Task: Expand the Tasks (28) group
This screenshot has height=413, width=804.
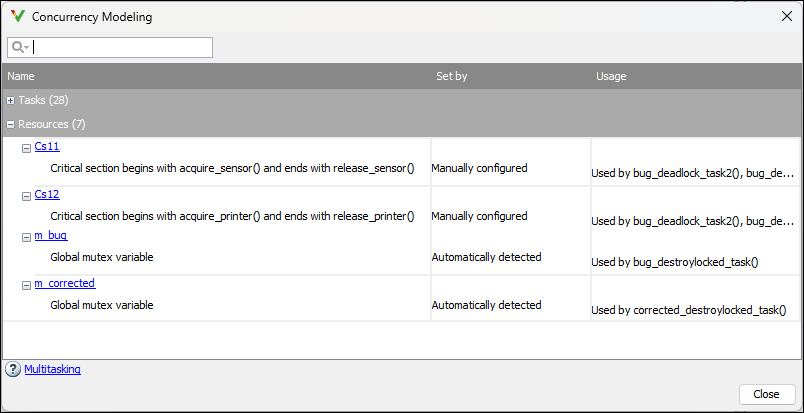Action: 10,100
